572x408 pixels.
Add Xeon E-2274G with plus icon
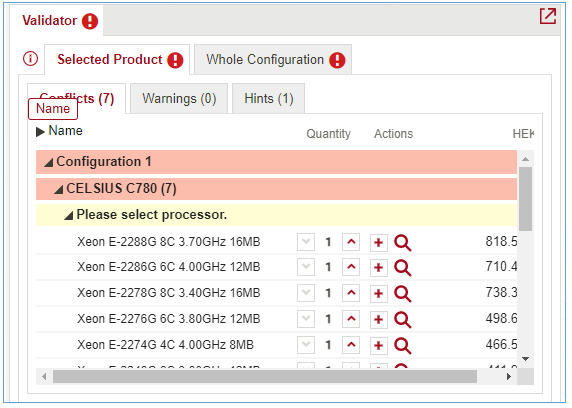(x=379, y=345)
